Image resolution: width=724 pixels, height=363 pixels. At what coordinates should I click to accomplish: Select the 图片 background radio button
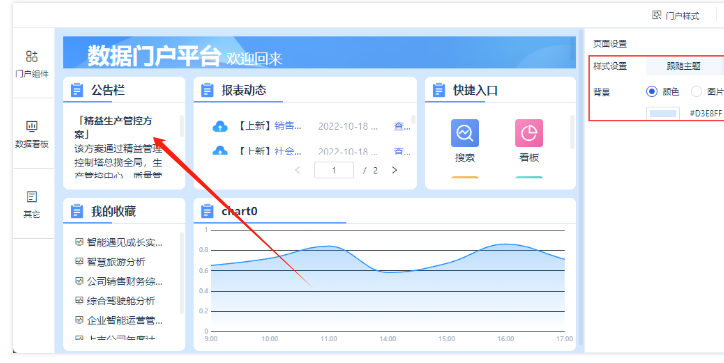coord(696,91)
